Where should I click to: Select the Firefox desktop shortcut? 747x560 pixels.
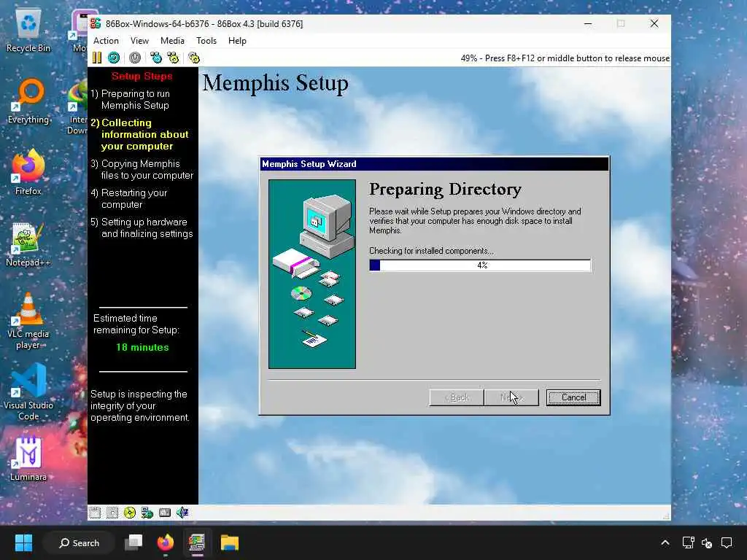tap(28, 172)
